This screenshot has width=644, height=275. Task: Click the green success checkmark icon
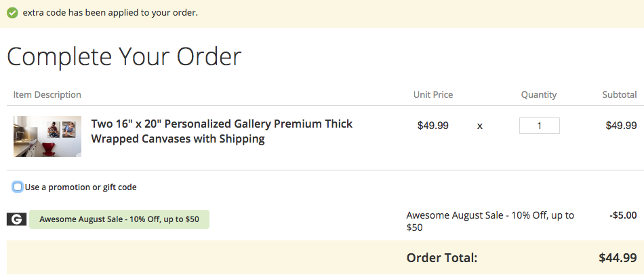12,13
